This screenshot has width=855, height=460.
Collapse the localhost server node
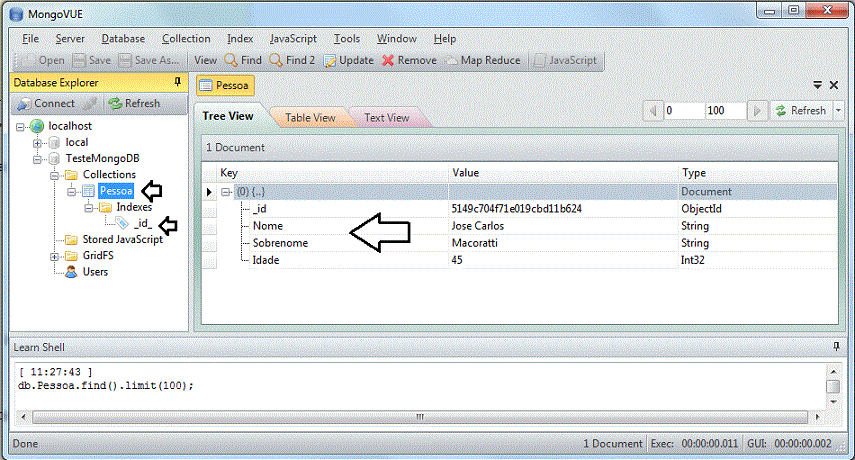tap(20, 127)
